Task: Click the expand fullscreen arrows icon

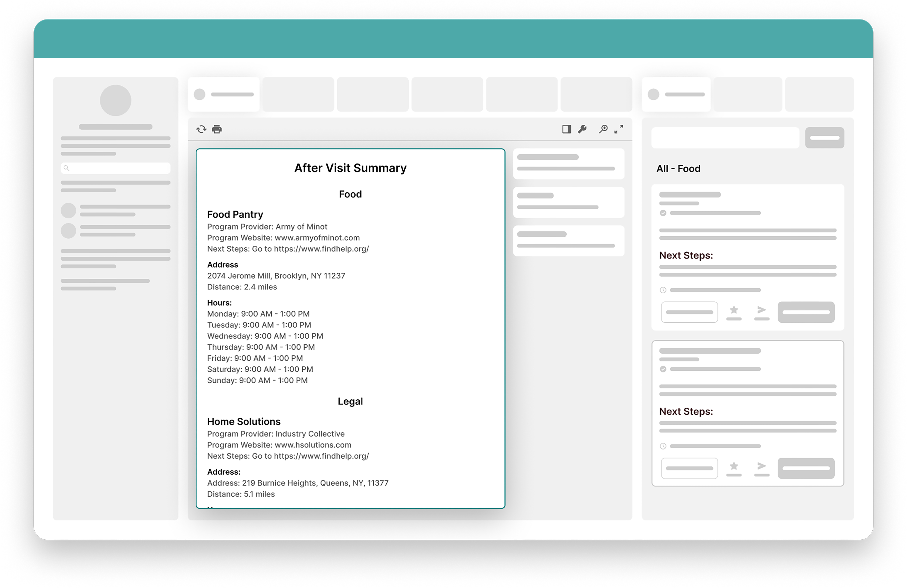Action: click(619, 129)
